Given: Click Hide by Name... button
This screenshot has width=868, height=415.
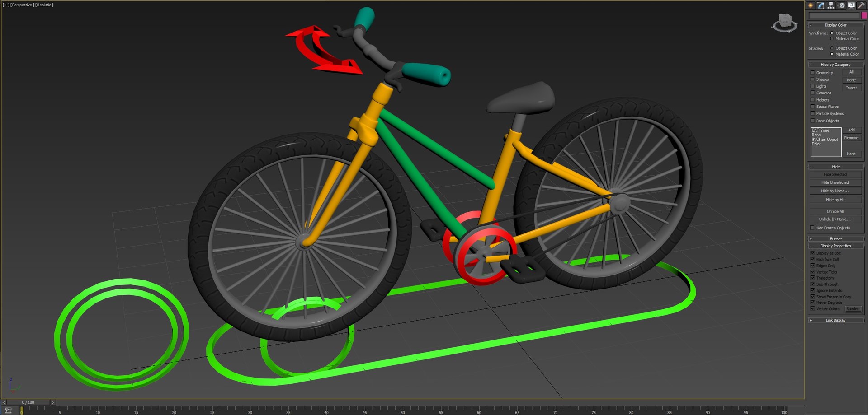Looking at the screenshot, I should [835, 191].
